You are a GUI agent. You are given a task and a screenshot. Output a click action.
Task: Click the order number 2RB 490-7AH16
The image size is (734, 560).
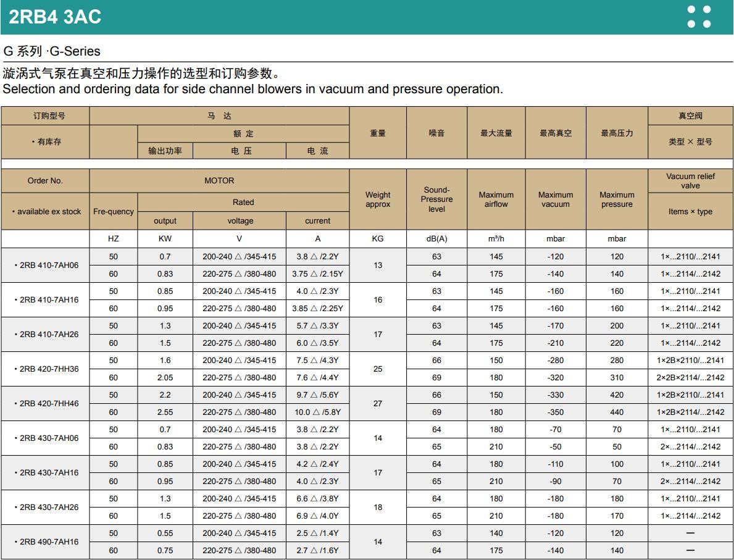(x=49, y=542)
